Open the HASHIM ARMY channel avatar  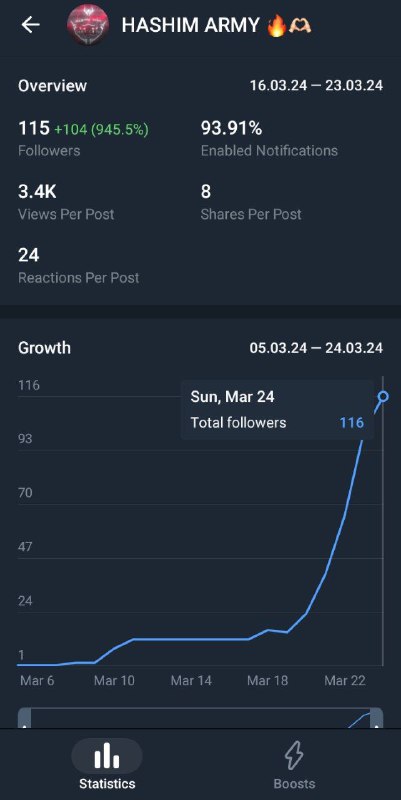pyautogui.click(x=88, y=25)
